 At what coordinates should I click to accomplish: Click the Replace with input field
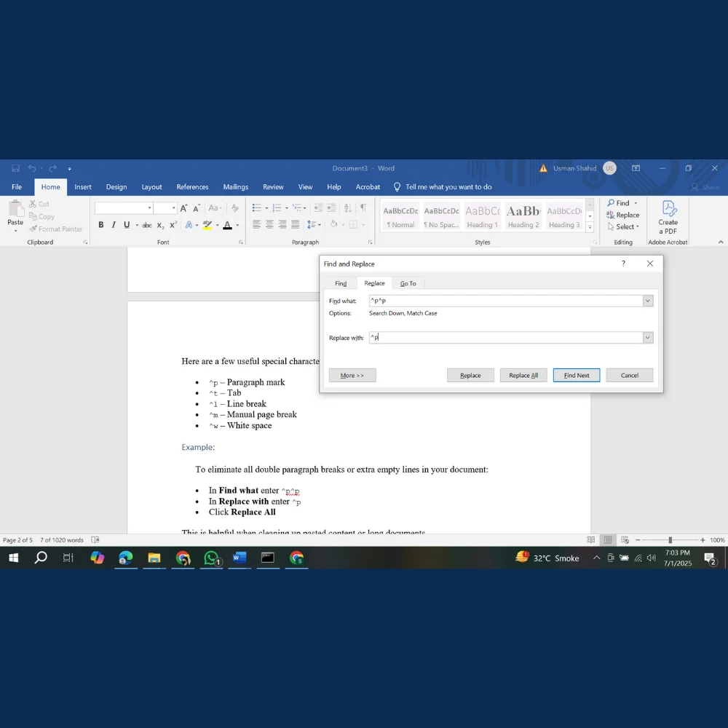[506, 338]
